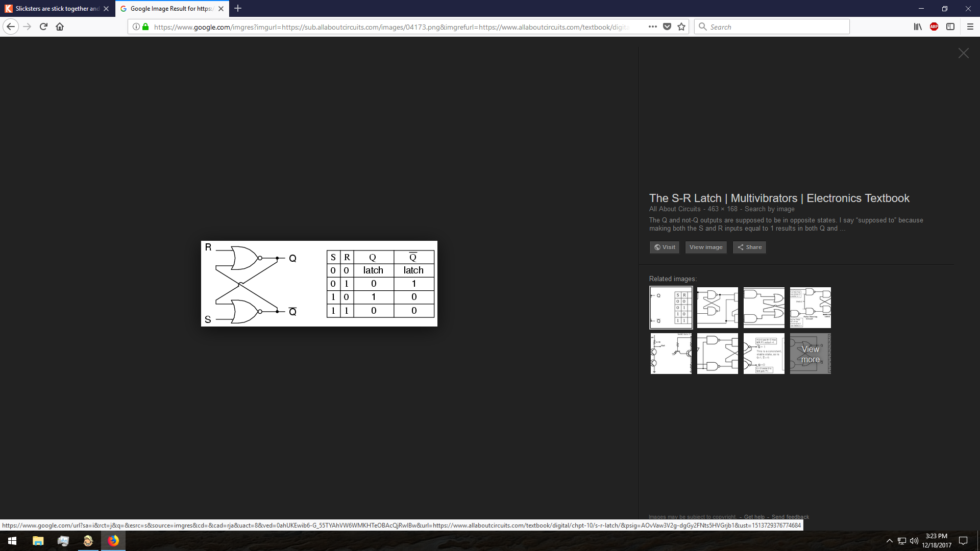
Task: Open the Adblock Plus extension icon
Action: tap(934, 27)
